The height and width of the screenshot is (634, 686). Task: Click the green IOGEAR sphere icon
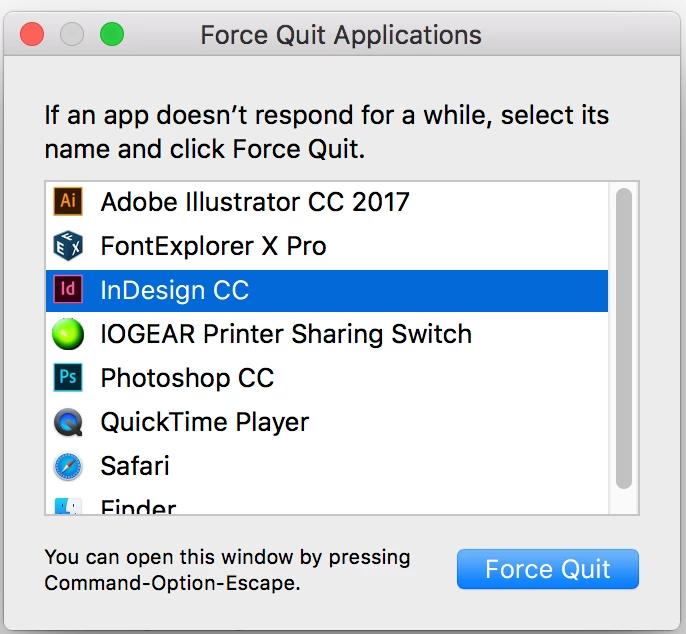coord(68,334)
